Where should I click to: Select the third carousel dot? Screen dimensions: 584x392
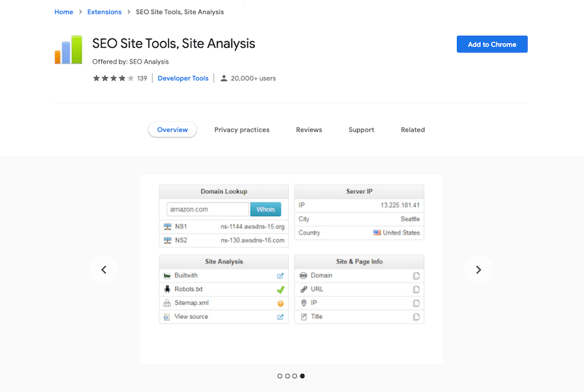[x=295, y=376]
